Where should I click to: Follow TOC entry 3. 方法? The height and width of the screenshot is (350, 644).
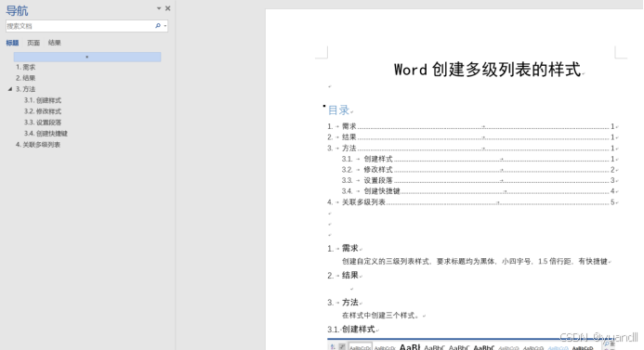[x=472, y=149]
